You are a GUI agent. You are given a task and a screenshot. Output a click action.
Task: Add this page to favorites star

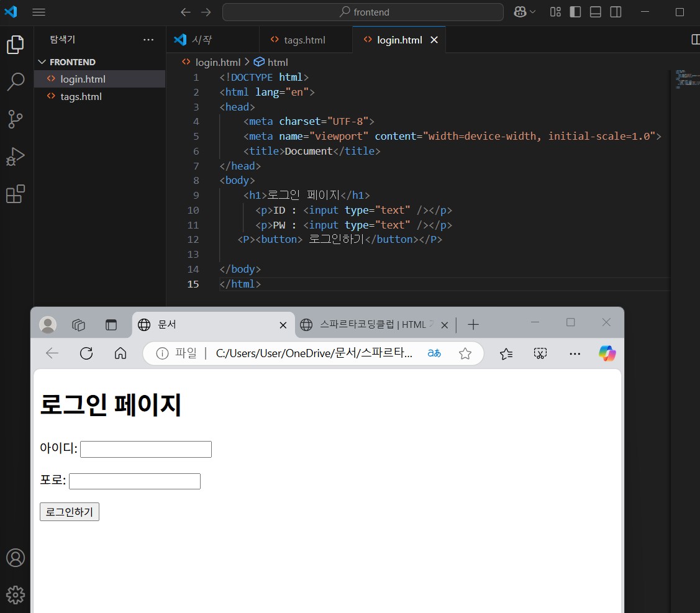[x=465, y=353]
